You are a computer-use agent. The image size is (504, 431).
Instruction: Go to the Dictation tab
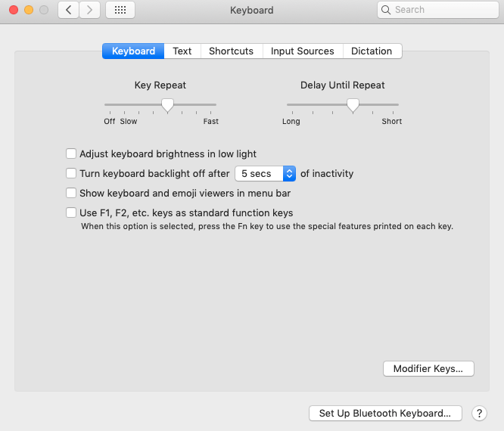click(x=372, y=51)
